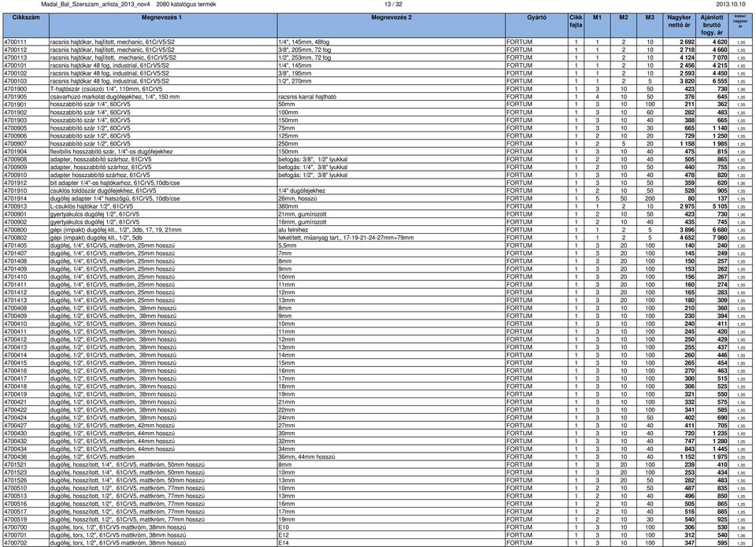Click the 'csavarhúzó markolat dugófejekhez' description
Screen dimensions: 756x547
[x=115, y=97]
